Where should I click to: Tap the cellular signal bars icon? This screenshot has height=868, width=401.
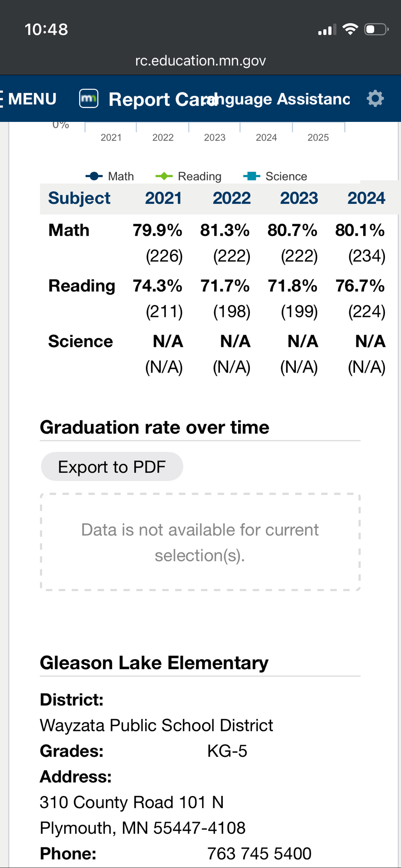pyautogui.click(x=327, y=30)
